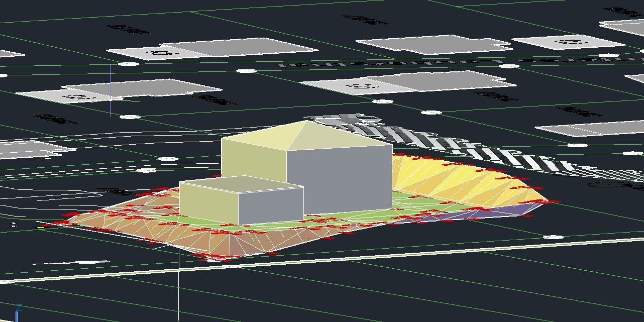Select the small annex's olive side wall
The height and width of the screenshot is (322, 644).
[x=208, y=201]
